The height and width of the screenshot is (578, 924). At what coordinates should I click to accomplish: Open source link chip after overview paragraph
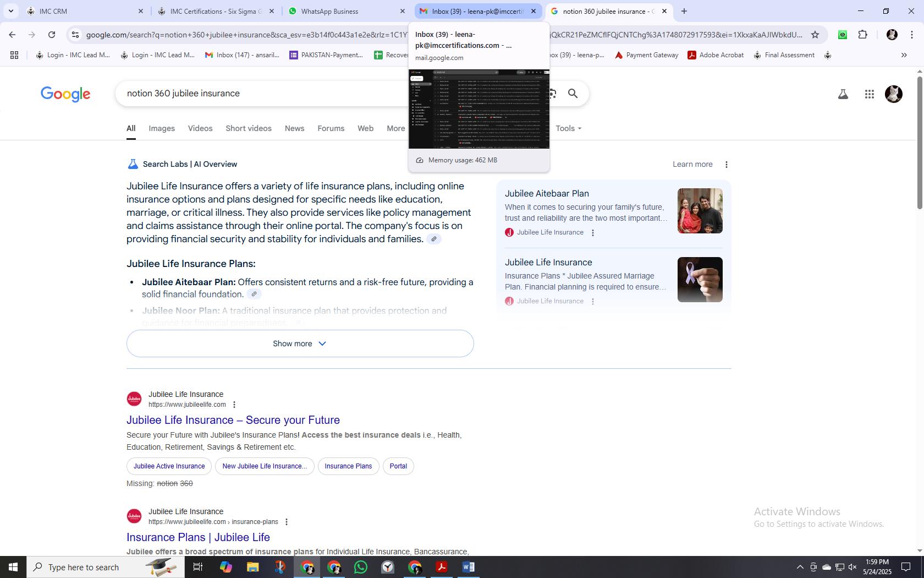[434, 239]
